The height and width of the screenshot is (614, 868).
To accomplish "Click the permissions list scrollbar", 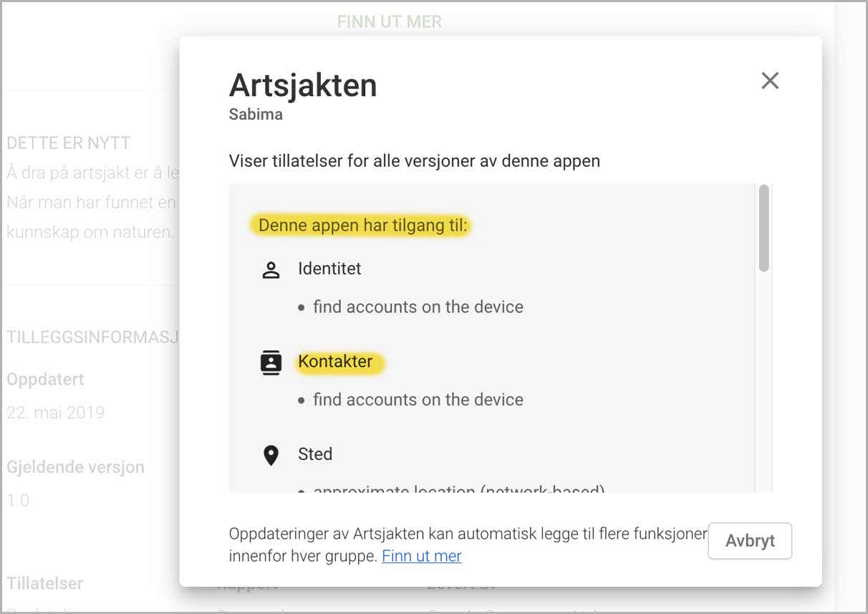I will pyautogui.click(x=764, y=228).
